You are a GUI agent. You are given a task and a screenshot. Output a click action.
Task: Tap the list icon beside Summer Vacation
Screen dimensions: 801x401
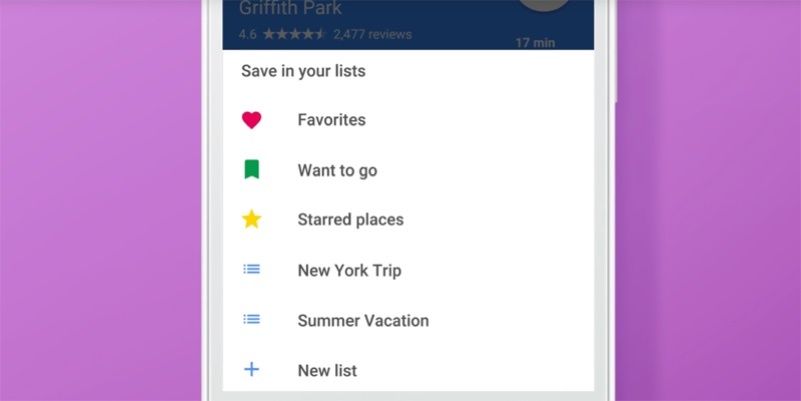click(252, 320)
